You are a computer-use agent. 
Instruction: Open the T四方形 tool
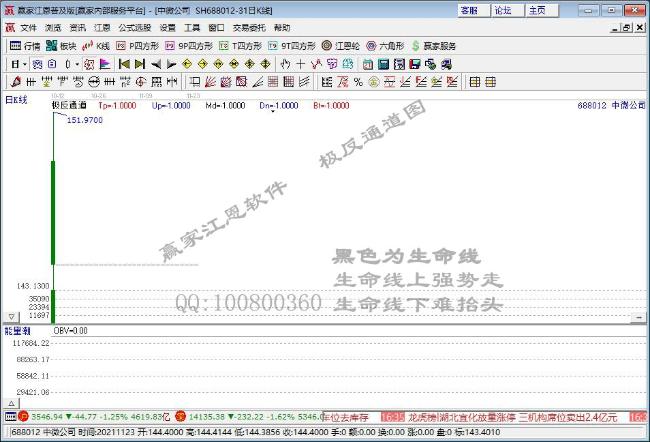click(240, 46)
